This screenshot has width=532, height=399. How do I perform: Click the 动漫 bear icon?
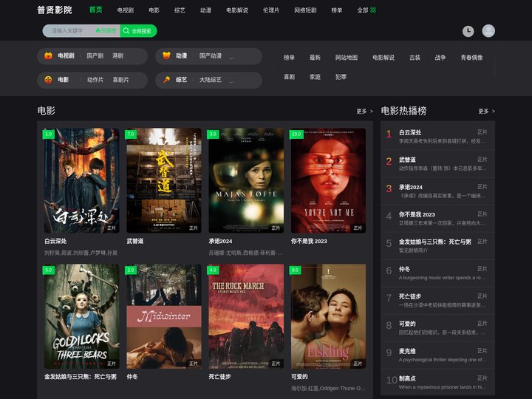[166, 55]
